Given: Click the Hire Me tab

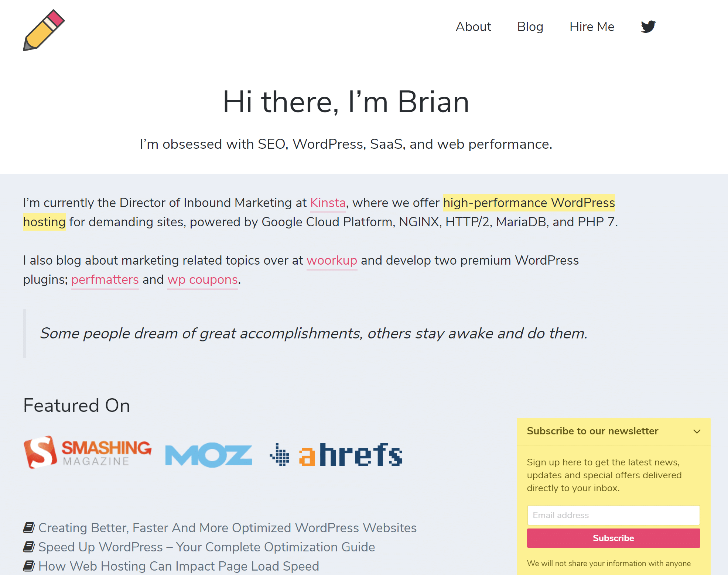Looking at the screenshot, I should (x=592, y=27).
